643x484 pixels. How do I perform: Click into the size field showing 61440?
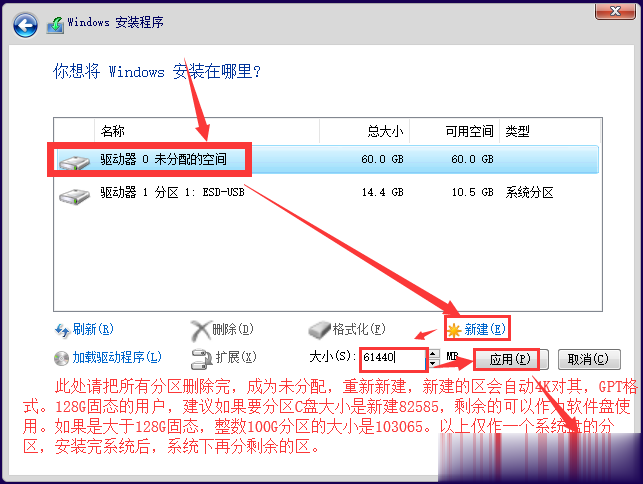coord(393,358)
